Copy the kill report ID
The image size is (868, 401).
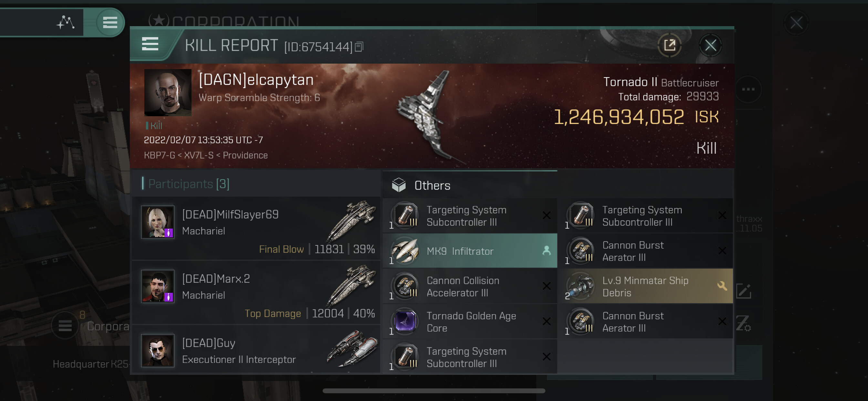click(359, 47)
